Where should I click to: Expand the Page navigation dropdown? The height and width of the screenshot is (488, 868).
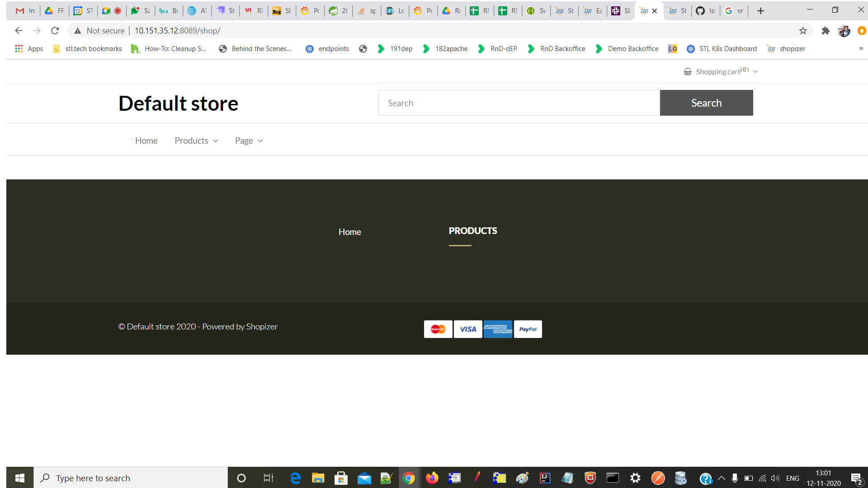248,141
